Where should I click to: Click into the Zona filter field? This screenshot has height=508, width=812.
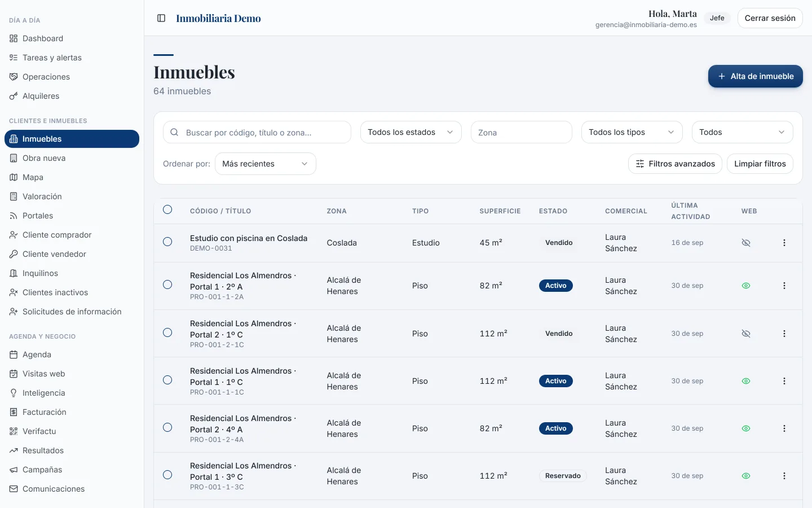pos(522,133)
